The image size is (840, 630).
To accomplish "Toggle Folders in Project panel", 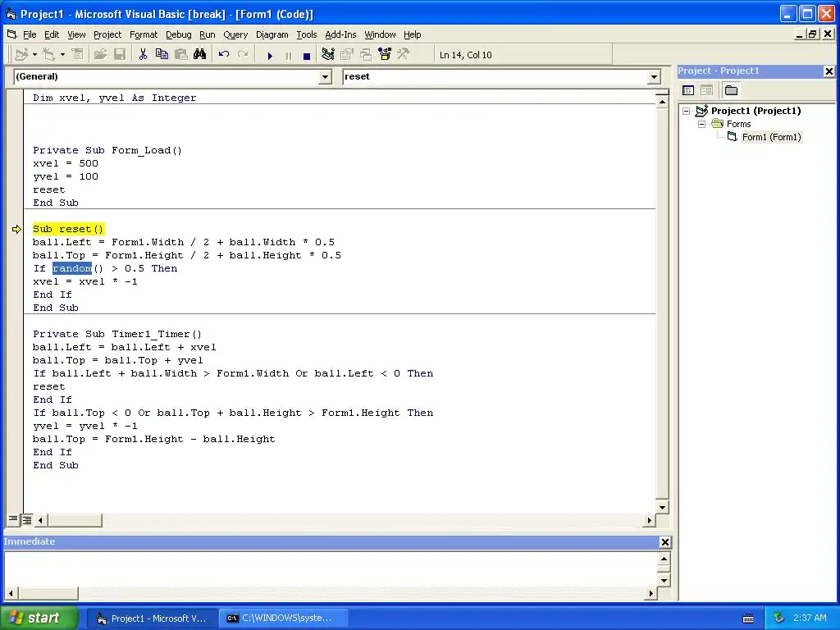I will [731, 90].
